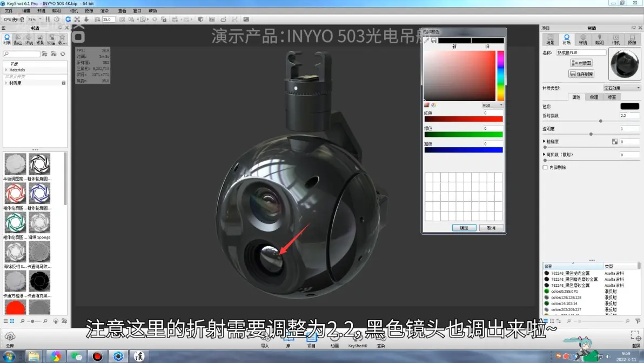
Task: Click the 透明度 slider handle
Action: (x=591, y=134)
